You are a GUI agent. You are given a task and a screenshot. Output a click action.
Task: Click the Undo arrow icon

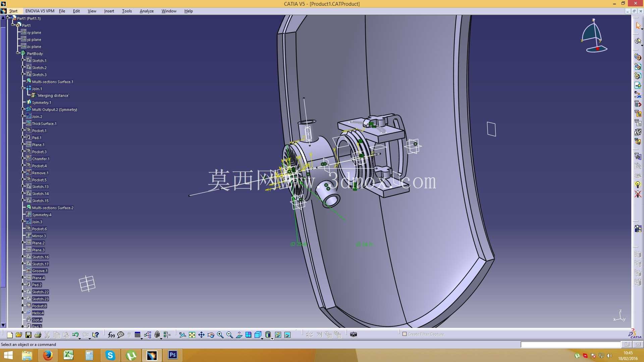click(x=75, y=335)
